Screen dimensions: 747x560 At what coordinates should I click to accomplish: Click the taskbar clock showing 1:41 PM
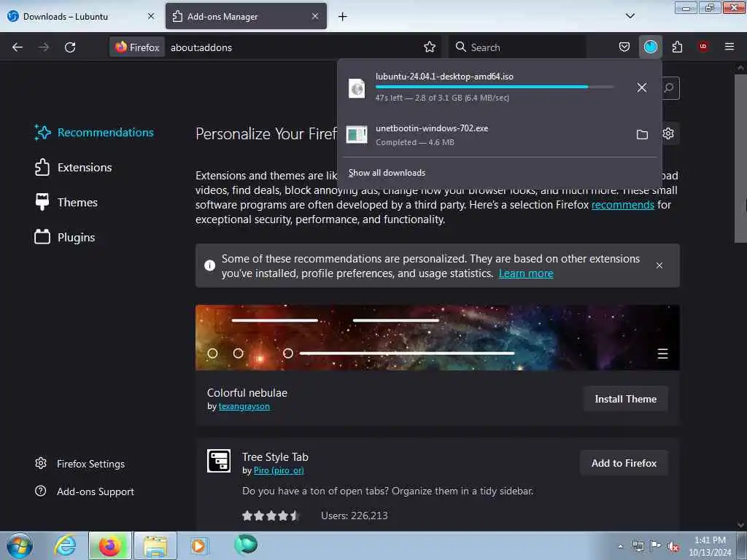tap(709, 546)
